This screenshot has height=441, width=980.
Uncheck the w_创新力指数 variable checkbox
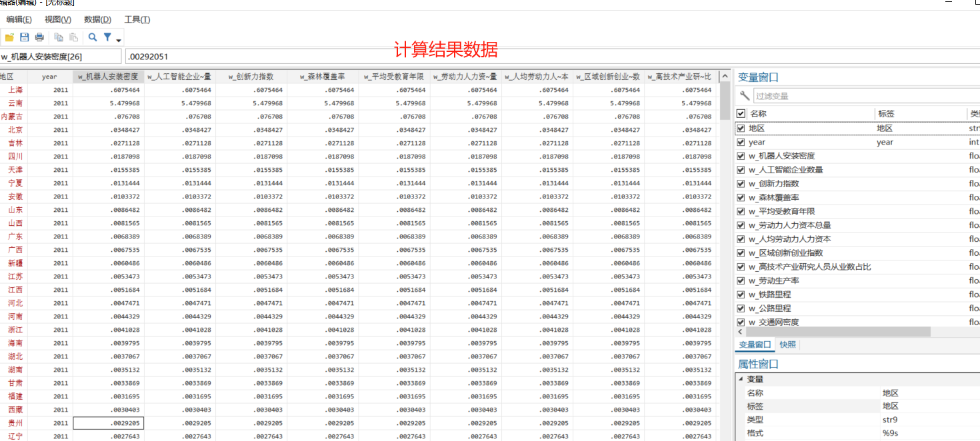741,183
